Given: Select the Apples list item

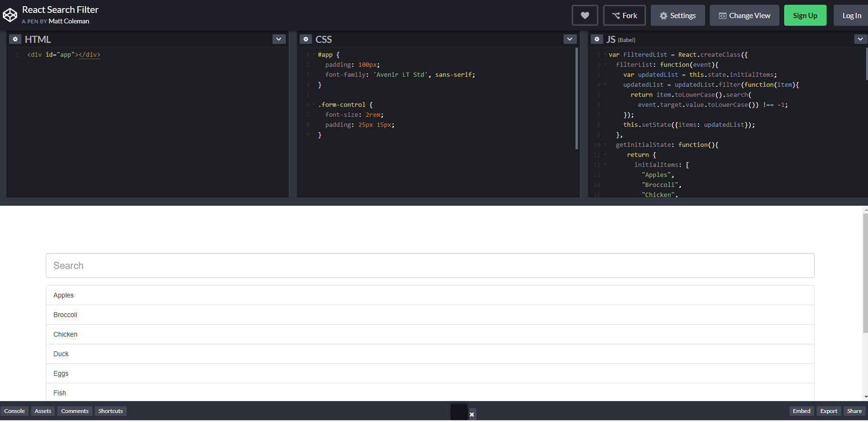Looking at the screenshot, I should tap(430, 295).
